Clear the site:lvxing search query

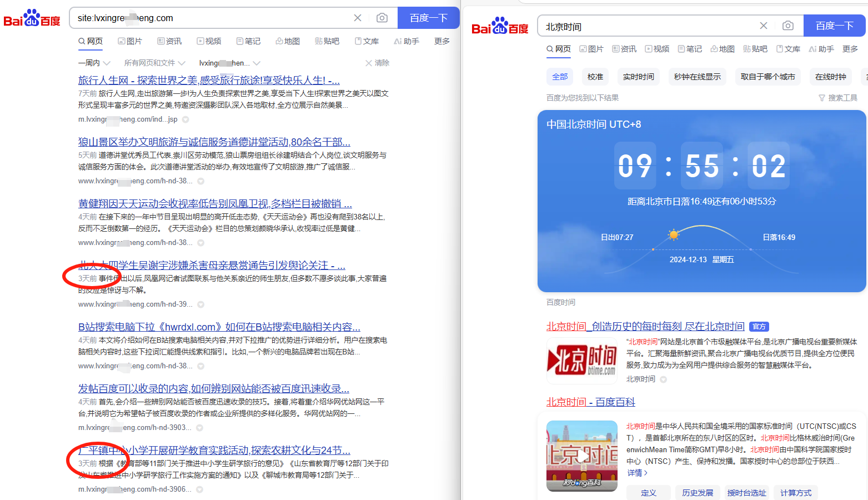coord(358,18)
